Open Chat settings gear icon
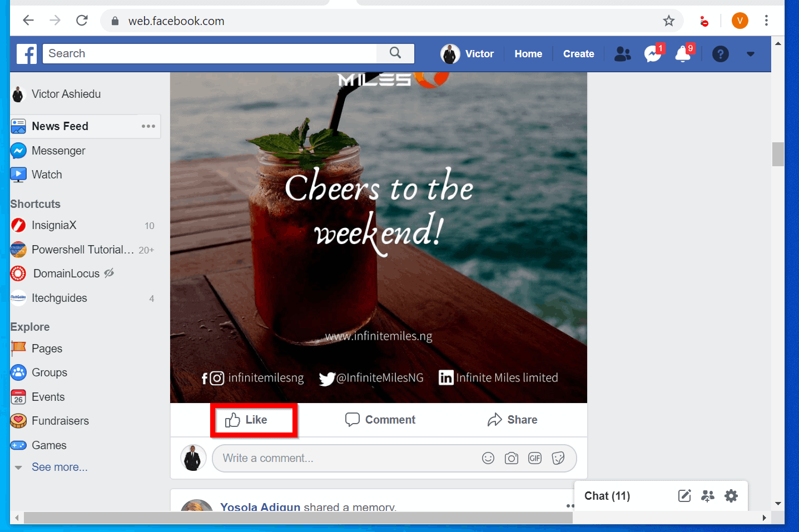The height and width of the screenshot is (532, 799). point(731,495)
